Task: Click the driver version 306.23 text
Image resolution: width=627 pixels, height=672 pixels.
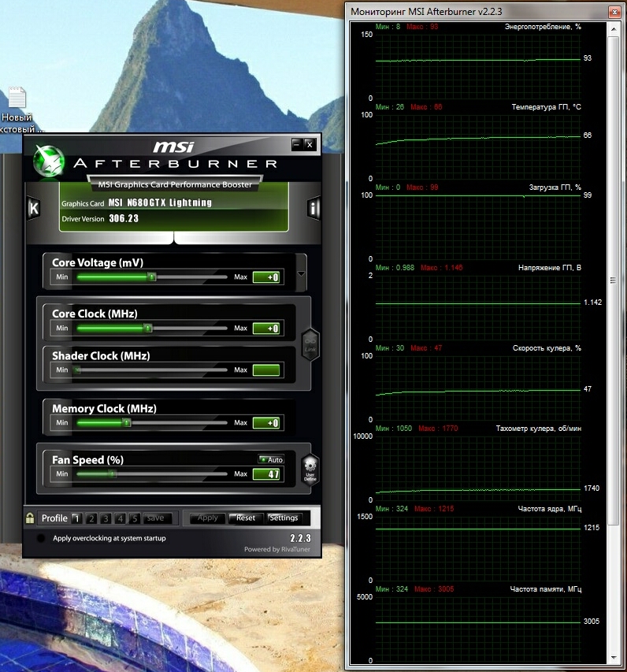Action: click(124, 218)
